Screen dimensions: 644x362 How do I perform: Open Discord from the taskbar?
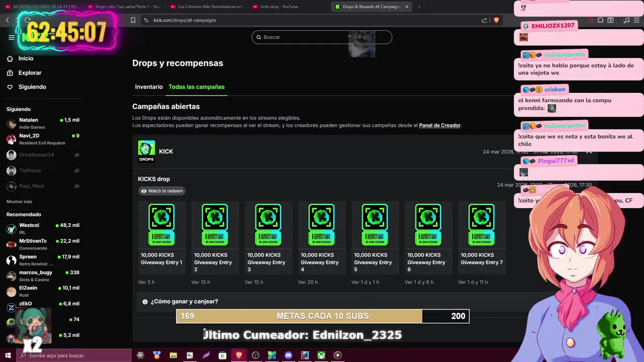pos(288,355)
